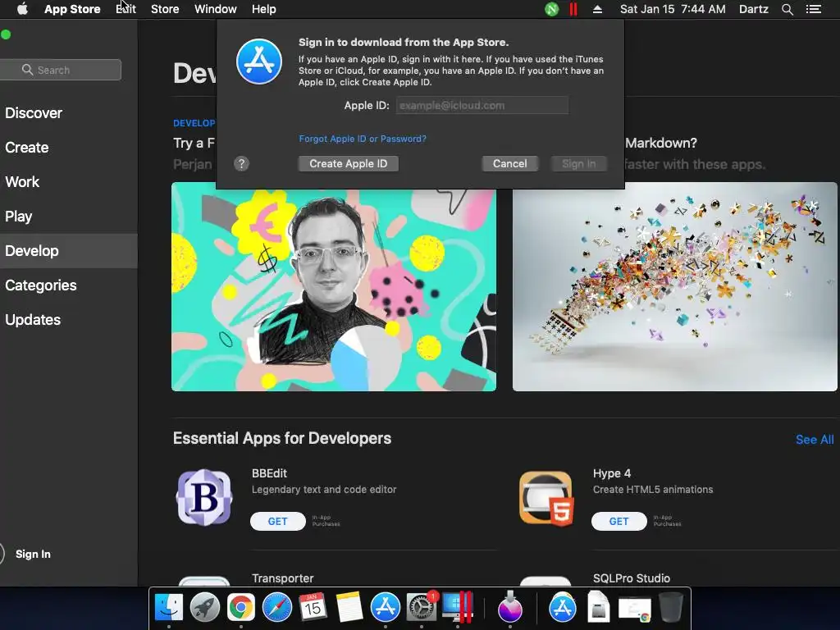The image size is (840, 630).
Task: Get the BBEdit app
Action: 277,521
